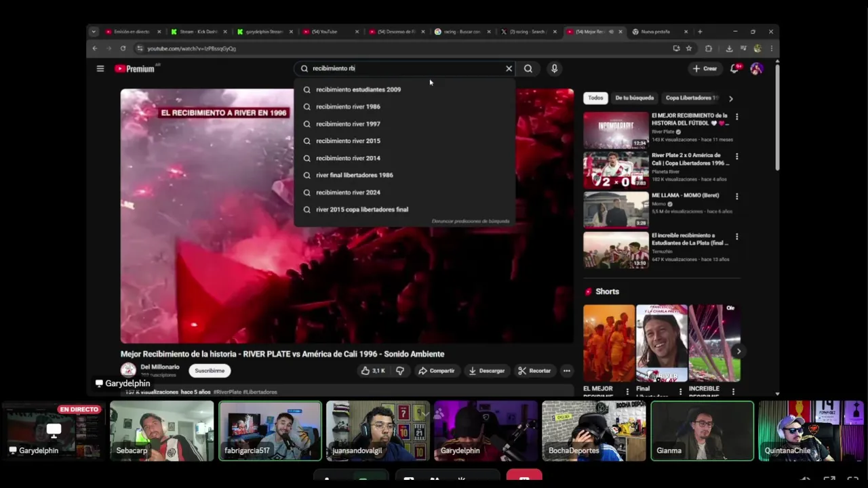Select the De tu búsqueda filter chip
868x488 pixels.
[x=634, y=98]
